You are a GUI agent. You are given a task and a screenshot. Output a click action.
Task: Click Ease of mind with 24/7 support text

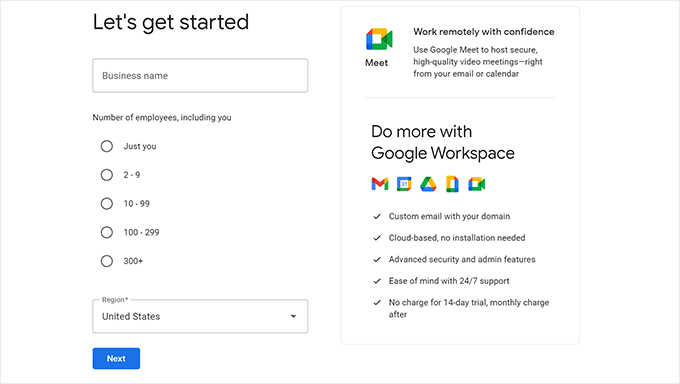pyautogui.click(x=449, y=281)
